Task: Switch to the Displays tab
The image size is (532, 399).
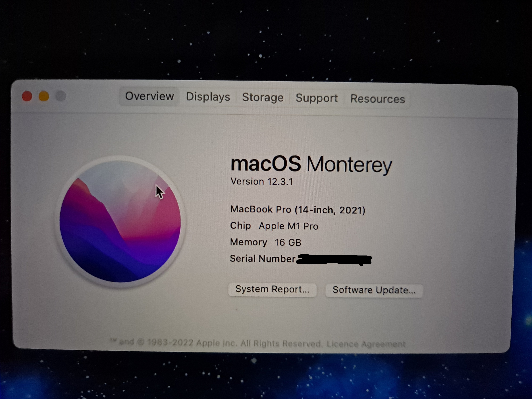Action: point(208,97)
